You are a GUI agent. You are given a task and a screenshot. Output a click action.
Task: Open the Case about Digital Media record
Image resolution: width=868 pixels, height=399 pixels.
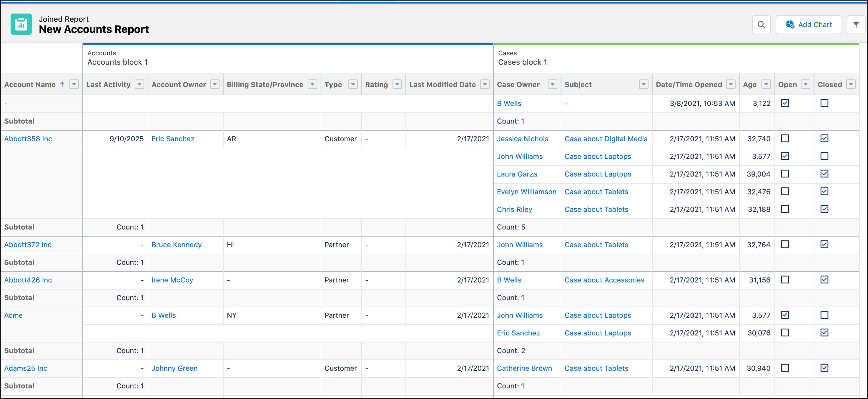pyautogui.click(x=606, y=139)
